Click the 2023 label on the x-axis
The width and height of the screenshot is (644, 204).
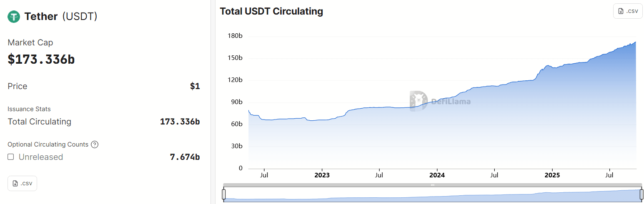[x=322, y=175]
